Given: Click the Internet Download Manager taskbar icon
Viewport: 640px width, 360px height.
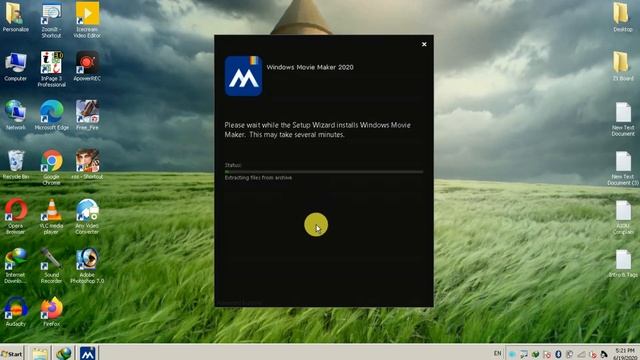Looking at the screenshot, I should [x=64, y=354].
